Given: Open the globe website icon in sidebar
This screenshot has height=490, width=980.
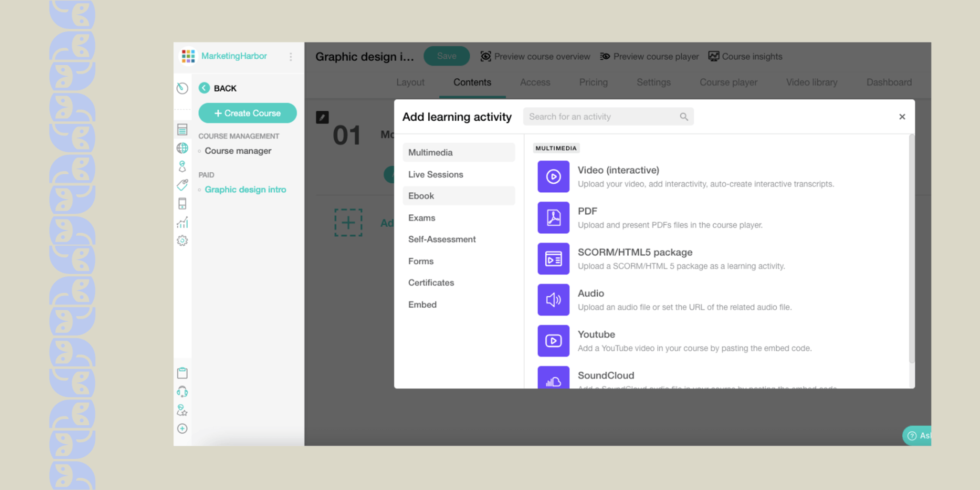Looking at the screenshot, I should 182,148.
